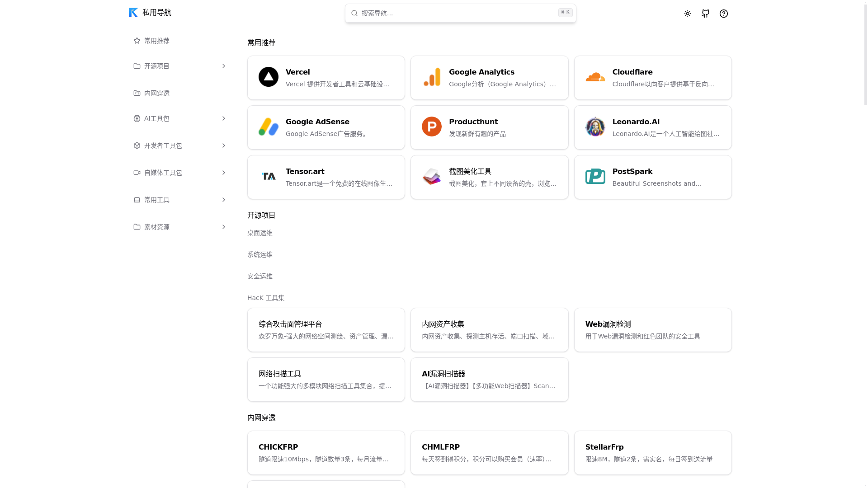Click the laptop icon beside 常用工具
Screen dimensions: 868x488
tap(137, 200)
